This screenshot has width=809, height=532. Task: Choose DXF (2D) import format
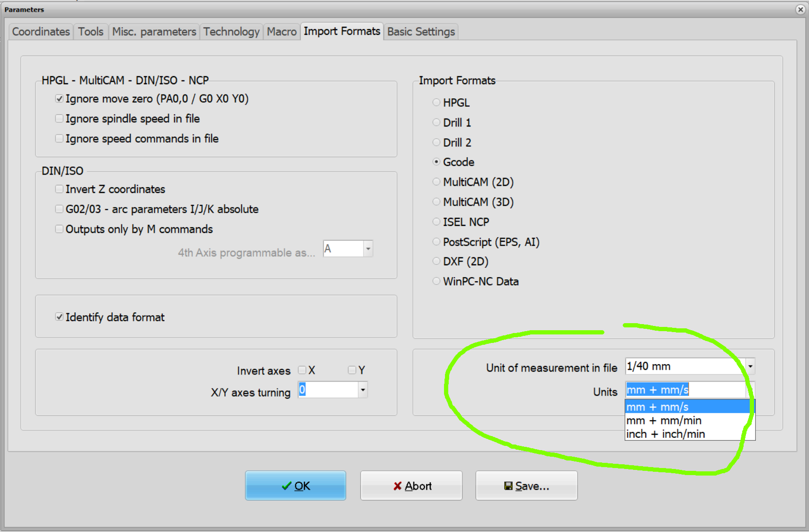pyautogui.click(x=436, y=262)
